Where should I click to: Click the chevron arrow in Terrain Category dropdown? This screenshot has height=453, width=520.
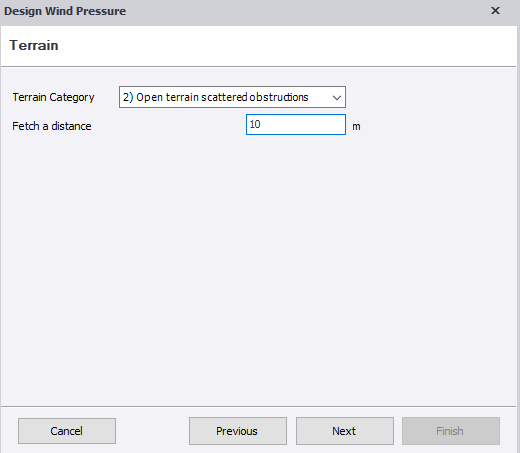click(337, 98)
